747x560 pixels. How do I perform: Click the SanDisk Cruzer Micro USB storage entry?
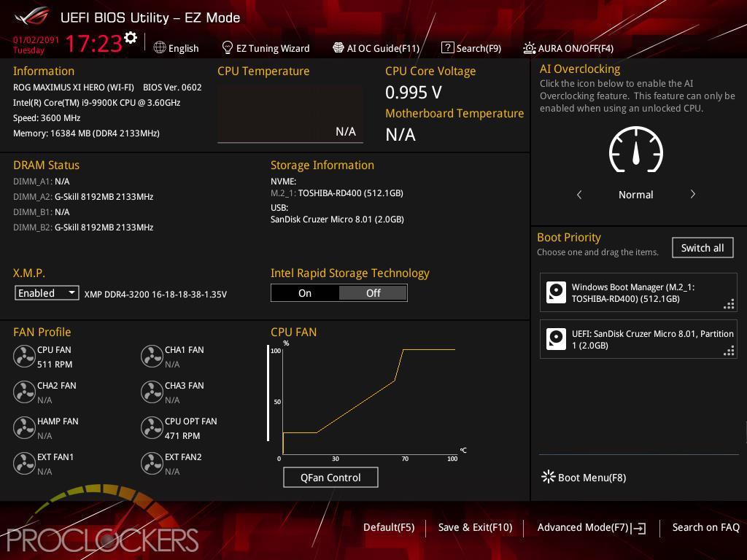(337, 219)
